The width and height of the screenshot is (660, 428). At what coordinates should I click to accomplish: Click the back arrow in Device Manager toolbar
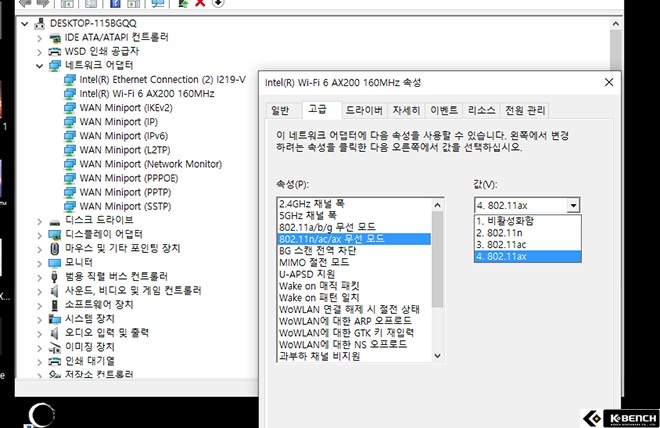pos(25,3)
